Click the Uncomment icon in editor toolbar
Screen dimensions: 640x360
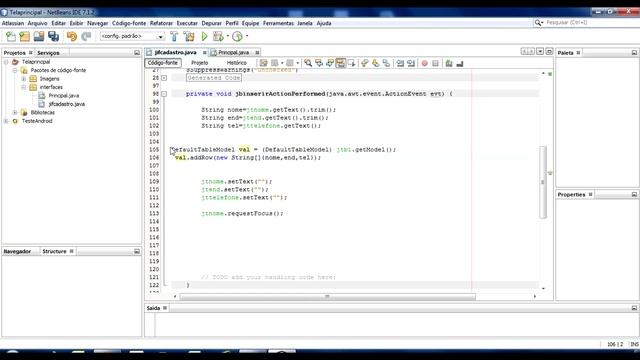tap(460, 63)
